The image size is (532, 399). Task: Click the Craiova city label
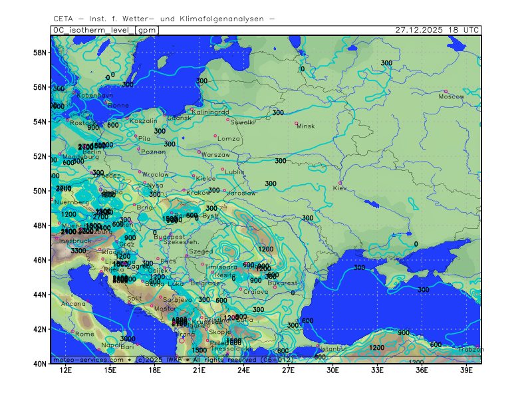[256, 291]
